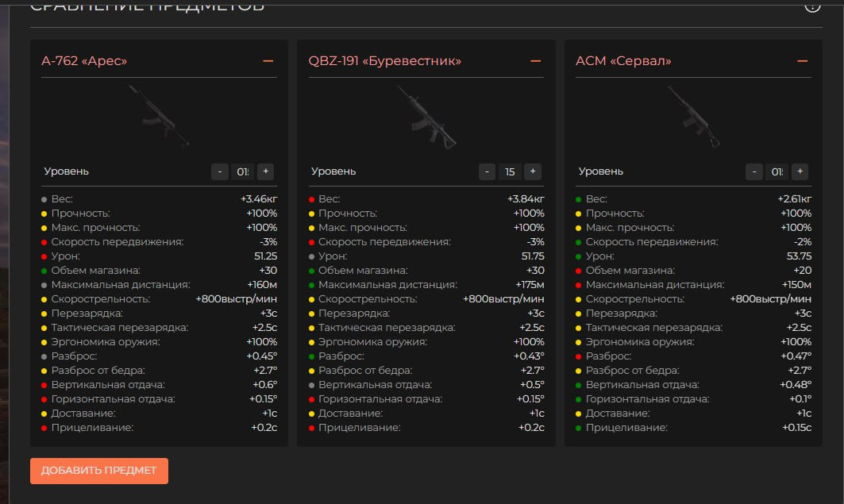Increase level for АСМ «Сервал»
This screenshot has height=504, width=844.
(800, 171)
